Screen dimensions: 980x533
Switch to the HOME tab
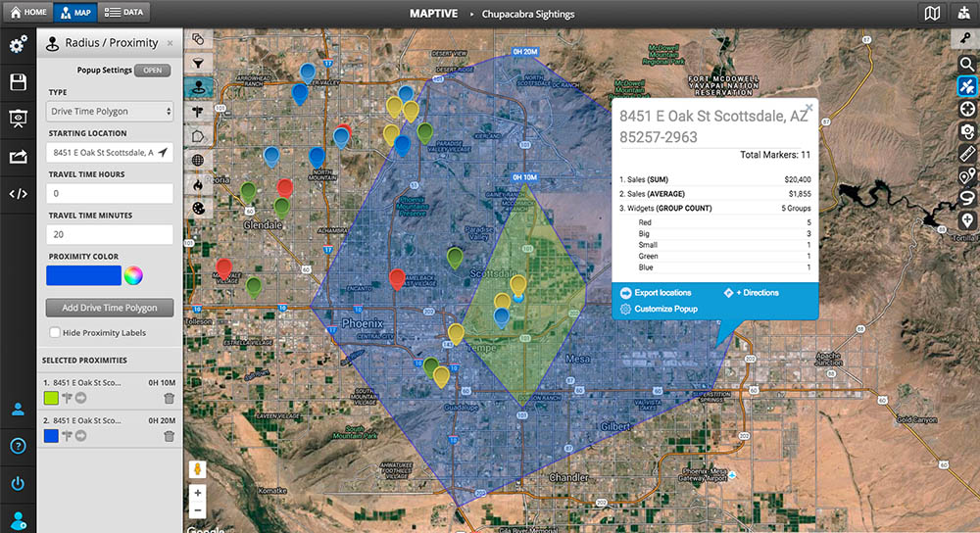click(x=27, y=13)
